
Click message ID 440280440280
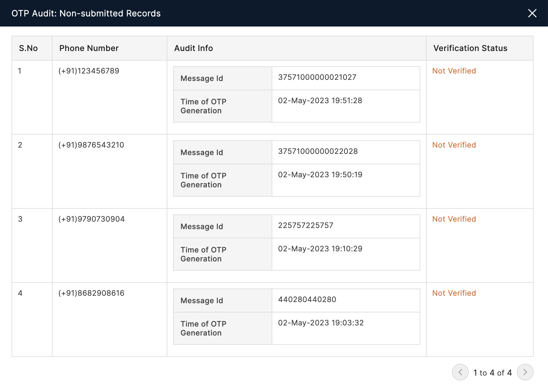[x=307, y=299]
